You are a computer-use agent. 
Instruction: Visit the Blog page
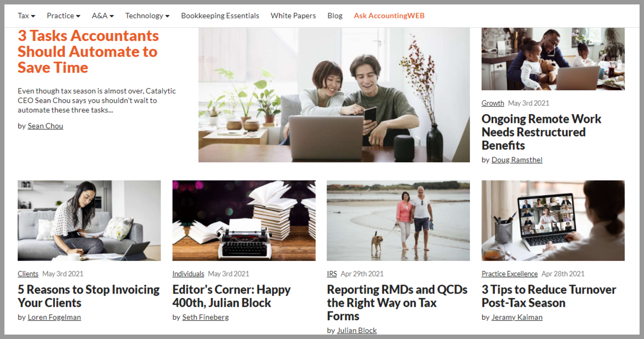335,16
